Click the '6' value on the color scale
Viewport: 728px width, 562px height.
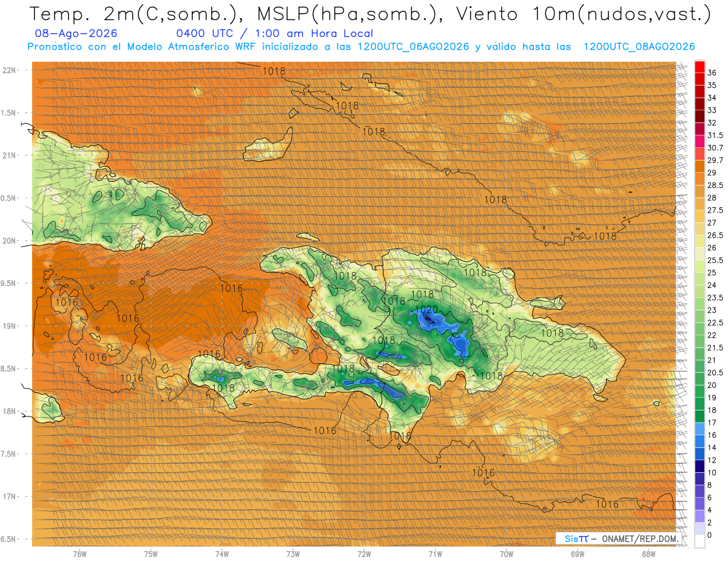[x=710, y=497]
